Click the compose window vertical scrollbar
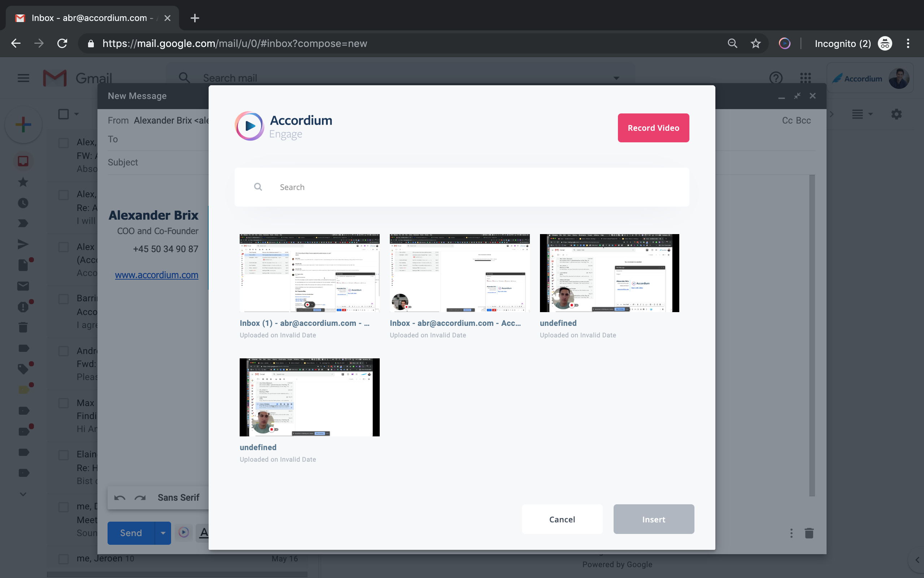The width and height of the screenshot is (924, 578). [x=812, y=336]
